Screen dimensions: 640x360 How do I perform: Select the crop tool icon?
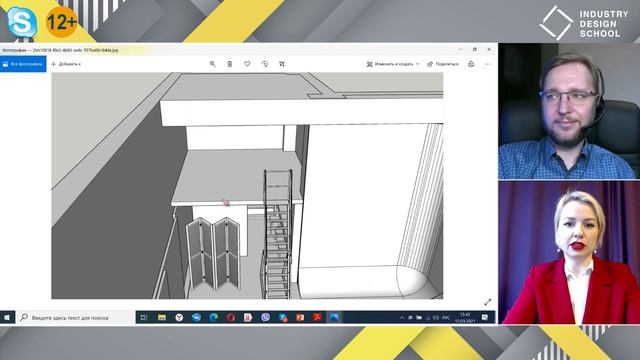pyautogui.click(x=282, y=64)
